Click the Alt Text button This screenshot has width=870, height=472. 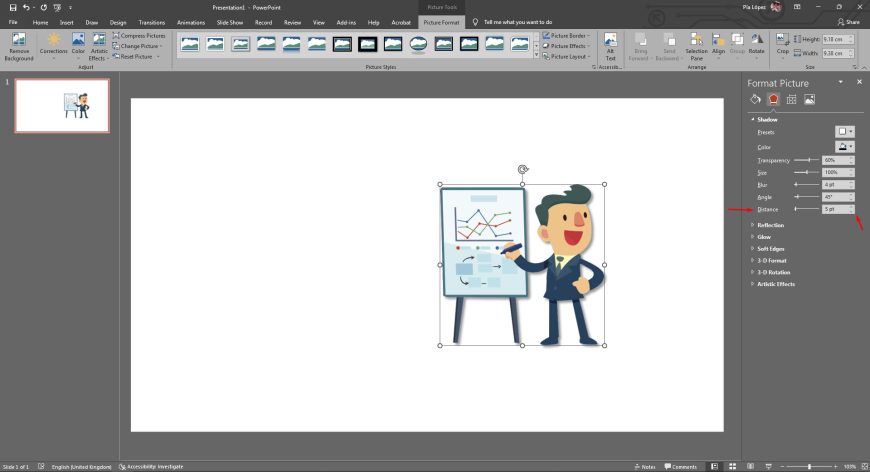[x=610, y=47]
